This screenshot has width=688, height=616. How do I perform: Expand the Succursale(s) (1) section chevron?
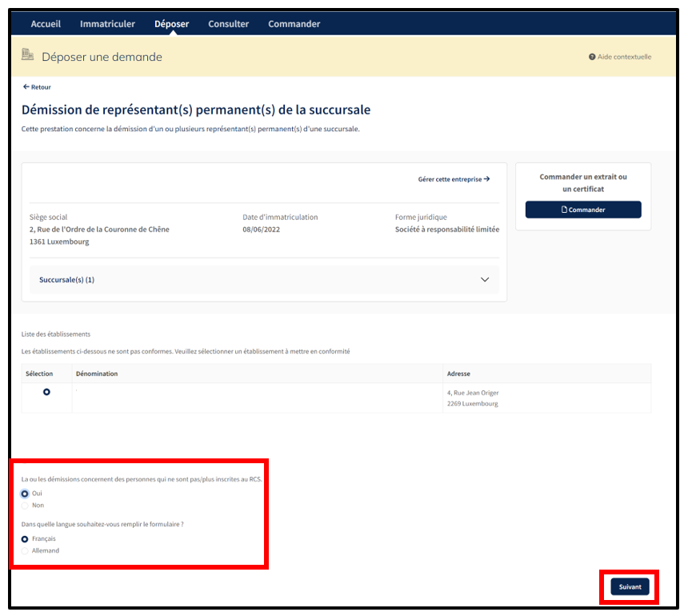coord(484,280)
